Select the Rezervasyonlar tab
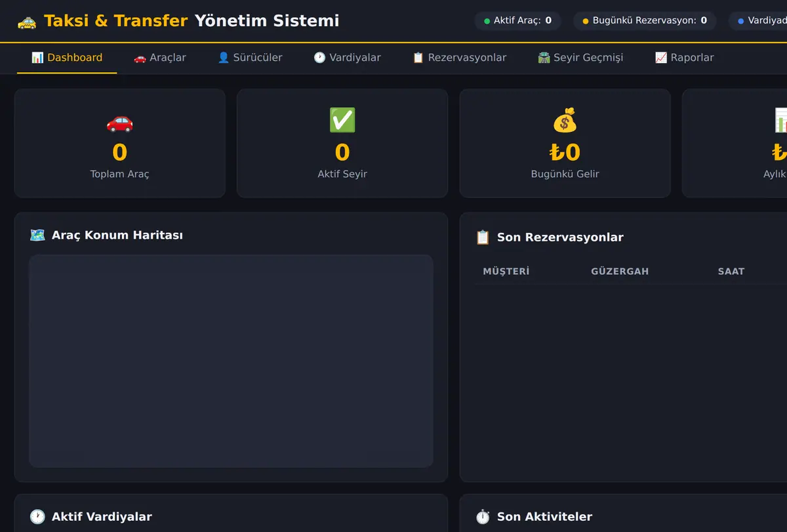Viewport: 787px width, 532px height. click(459, 58)
